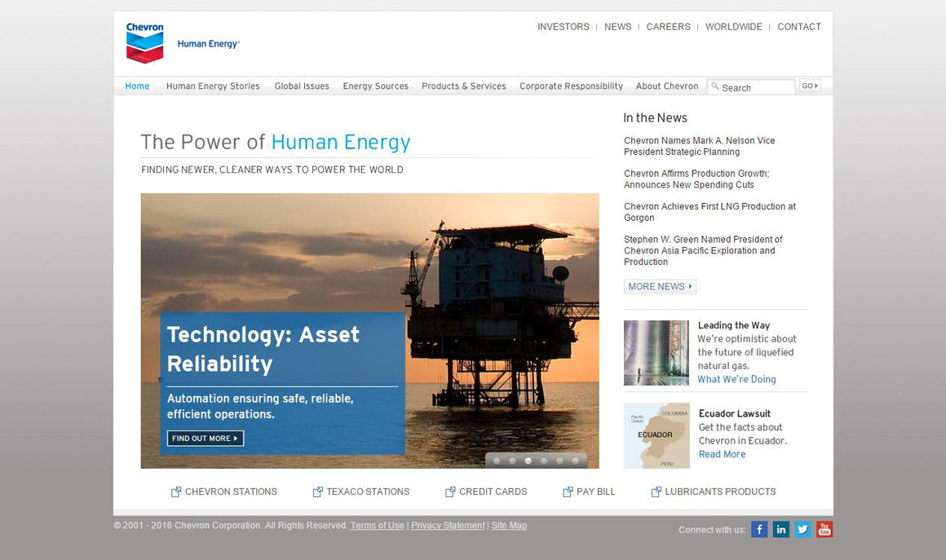The height and width of the screenshot is (560, 946).
Task: Open the Contact page
Action: click(x=798, y=27)
